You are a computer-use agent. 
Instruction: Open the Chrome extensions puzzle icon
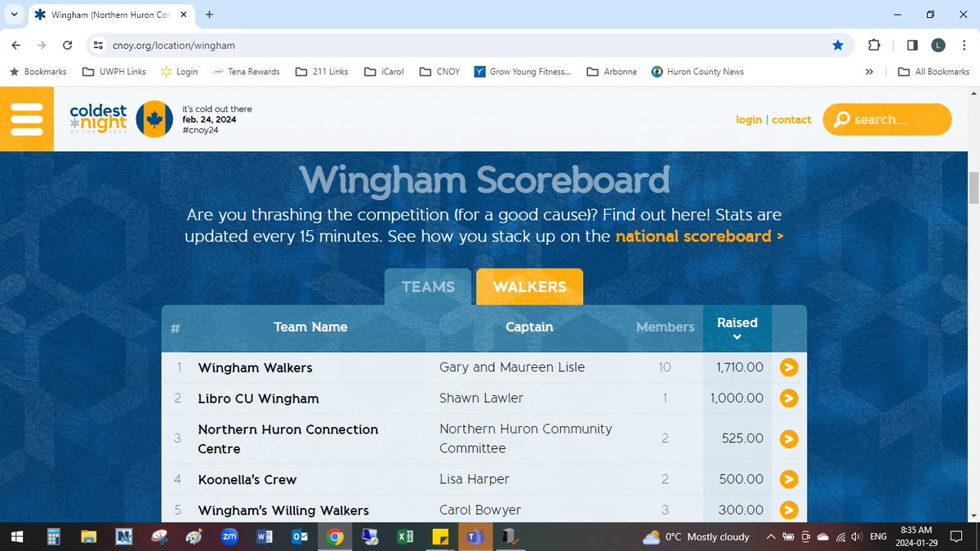(874, 45)
